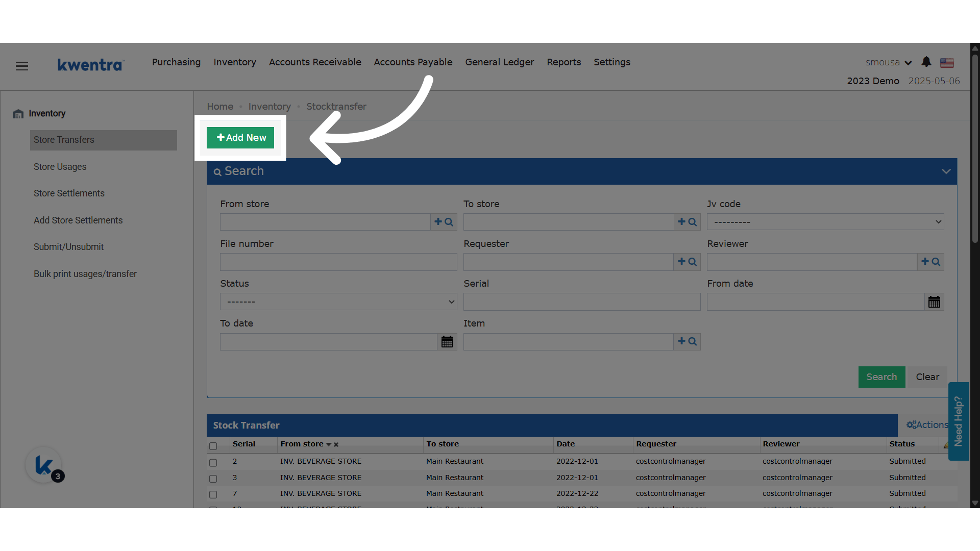This screenshot has height=551, width=980.
Task: Open the From date calendar picker
Action: 934,302
